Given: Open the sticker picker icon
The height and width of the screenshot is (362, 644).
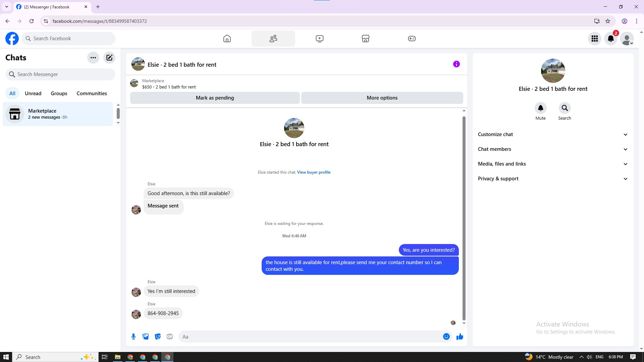Looking at the screenshot, I should pyautogui.click(x=158, y=337).
